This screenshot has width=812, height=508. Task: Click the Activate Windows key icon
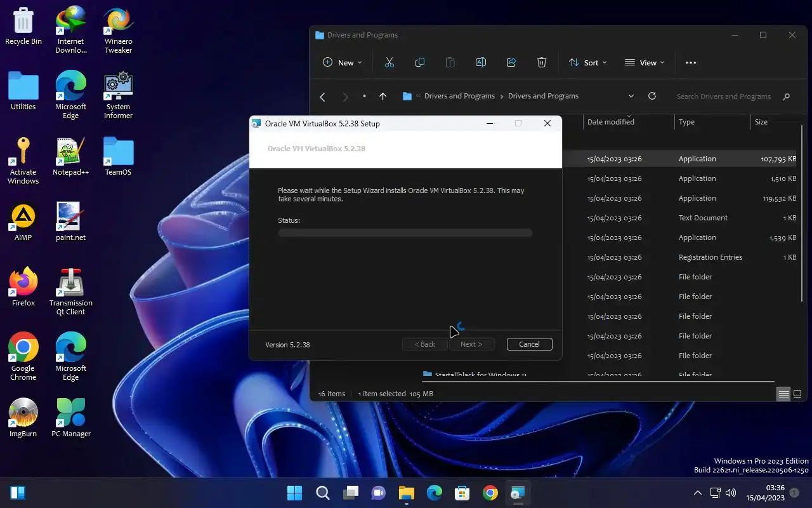[x=23, y=161]
